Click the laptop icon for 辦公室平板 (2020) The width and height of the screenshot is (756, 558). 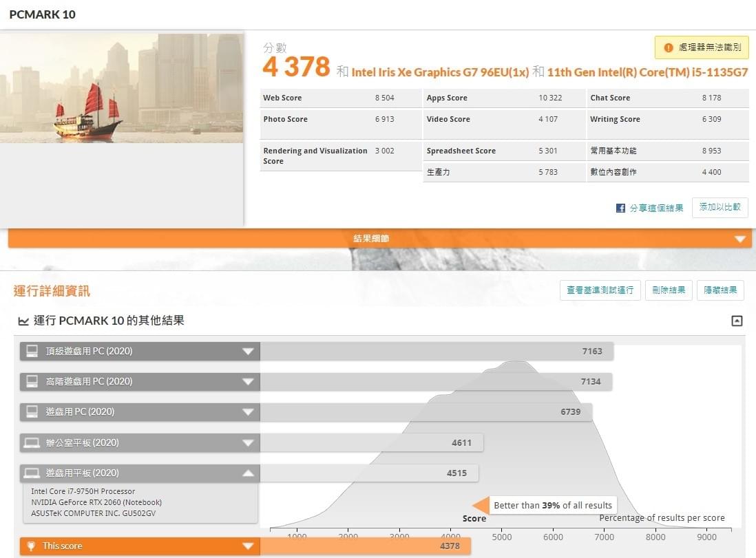(32, 442)
